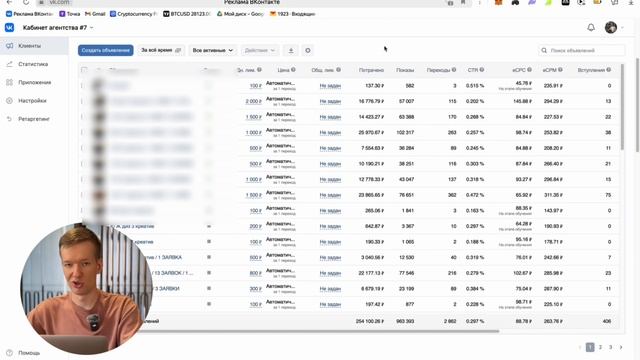Click status square in the 200 ₽ limit row

[x=209, y=226]
